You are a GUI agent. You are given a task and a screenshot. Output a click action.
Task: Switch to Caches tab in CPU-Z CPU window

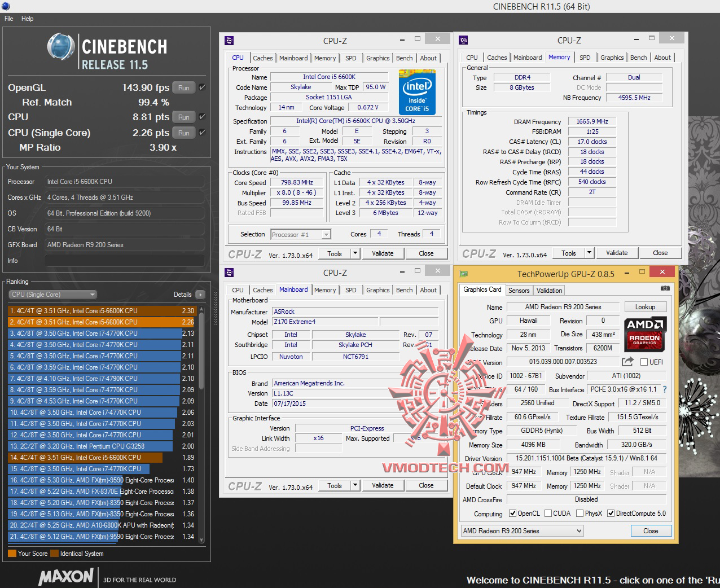pyautogui.click(x=263, y=58)
